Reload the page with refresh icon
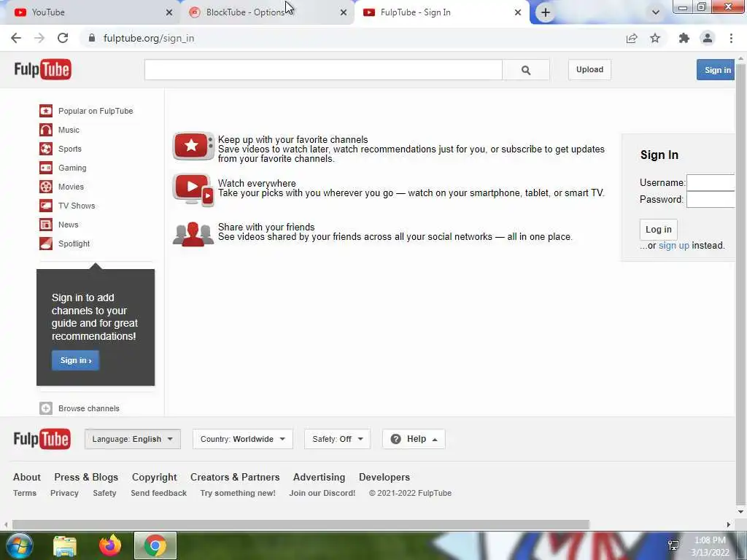This screenshot has width=747, height=560. click(x=63, y=38)
